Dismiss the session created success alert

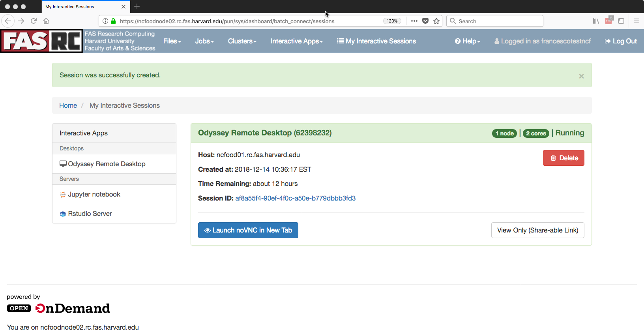pyautogui.click(x=581, y=76)
